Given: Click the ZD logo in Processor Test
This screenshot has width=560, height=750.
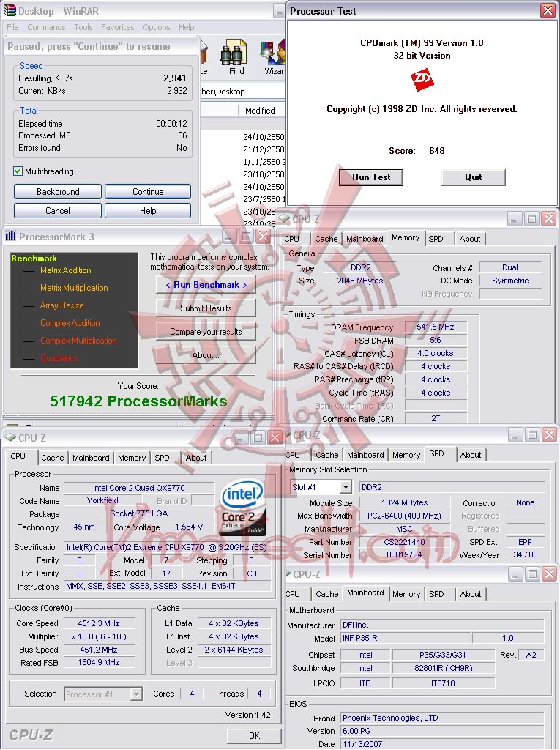Looking at the screenshot, I should [x=422, y=79].
